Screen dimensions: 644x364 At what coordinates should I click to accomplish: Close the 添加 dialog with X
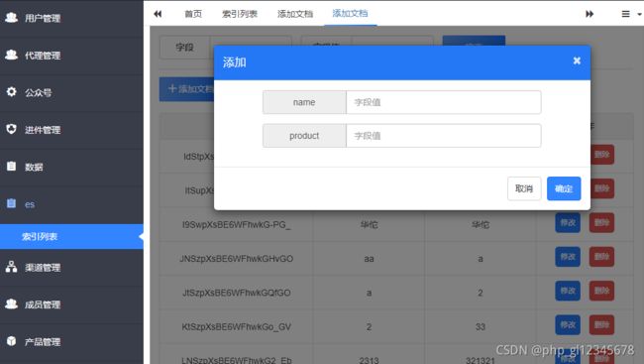click(x=577, y=61)
